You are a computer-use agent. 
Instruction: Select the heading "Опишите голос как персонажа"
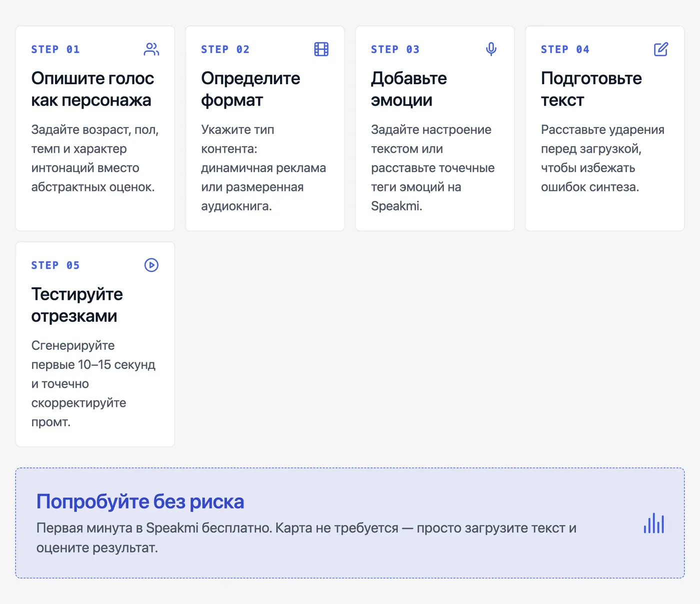92,89
